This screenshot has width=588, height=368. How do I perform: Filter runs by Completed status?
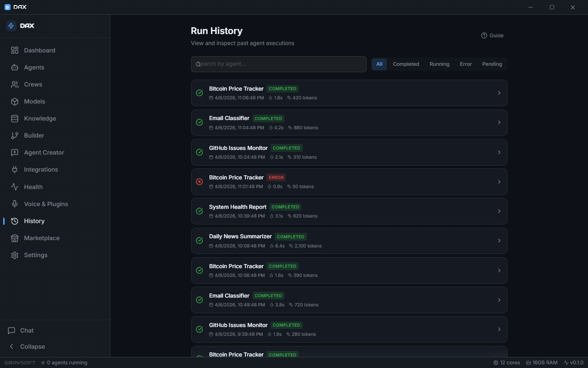[406, 64]
